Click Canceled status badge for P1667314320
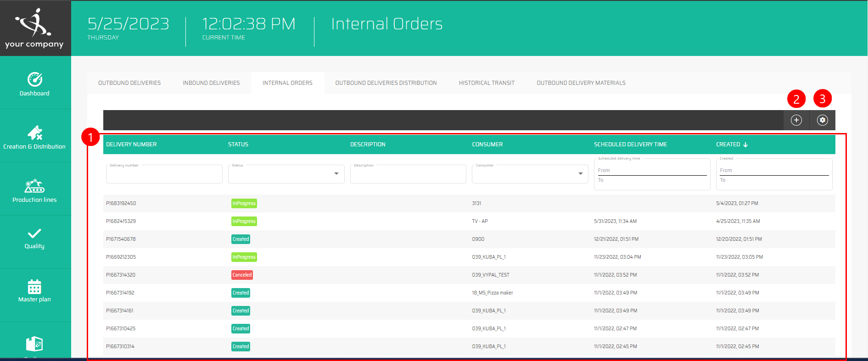 pos(242,275)
